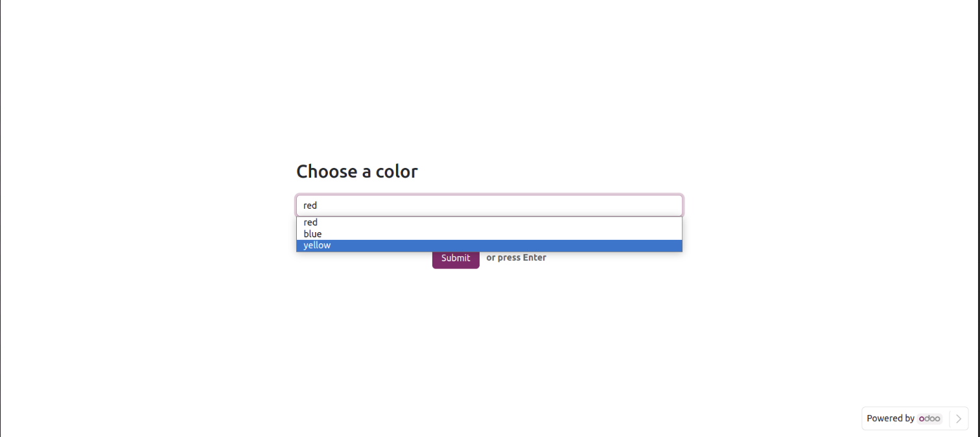The width and height of the screenshot is (980, 437).
Task: Focus the combo box under 'Choose a color'
Action: tap(489, 206)
